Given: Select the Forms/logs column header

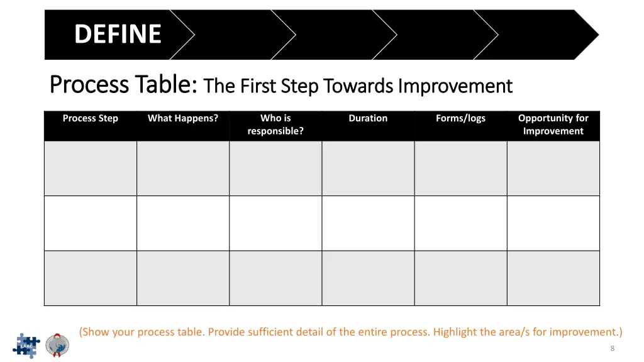Looking at the screenshot, I should pos(461,126).
